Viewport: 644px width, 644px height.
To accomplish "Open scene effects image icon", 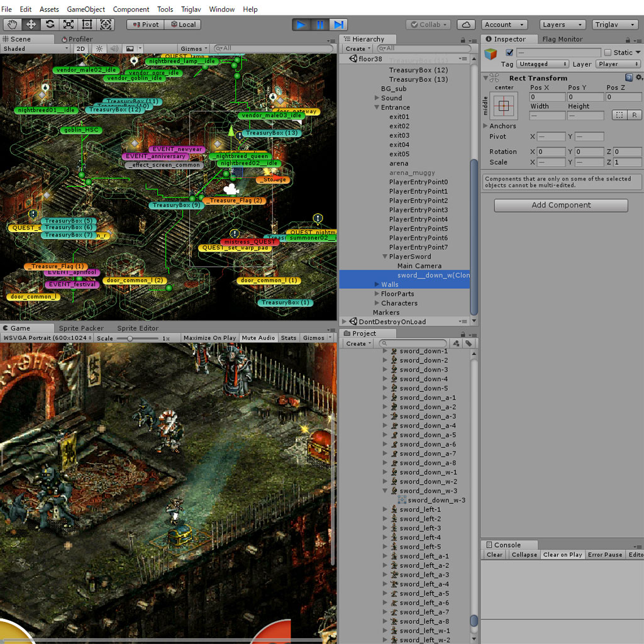I will click(x=130, y=48).
